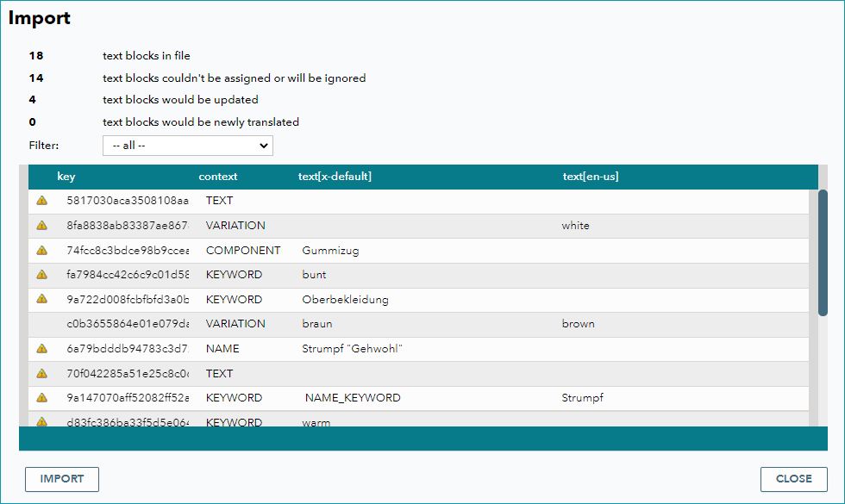Screen dimensions: 845x504
Task: Sort by the context column header
Action: [x=217, y=177]
